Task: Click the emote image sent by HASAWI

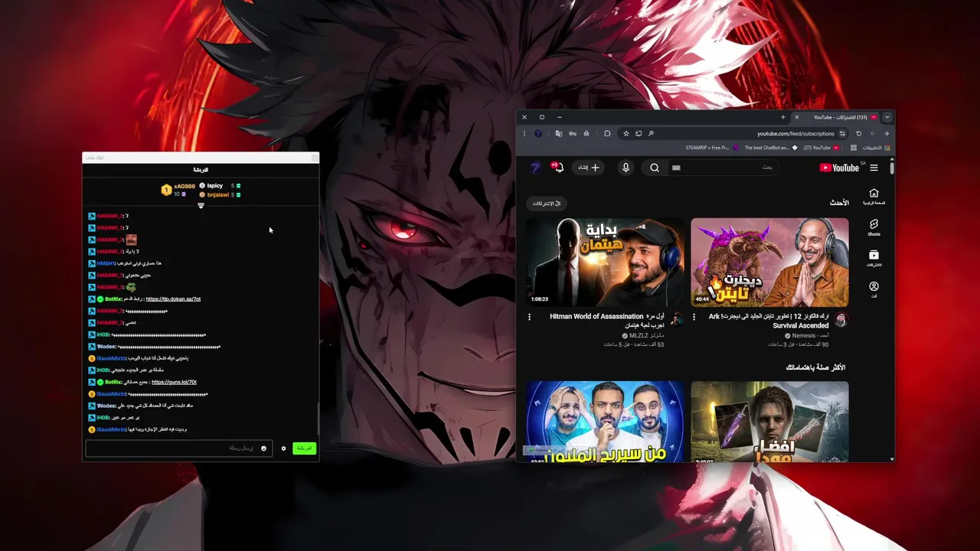Action: pyautogui.click(x=131, y=240)
